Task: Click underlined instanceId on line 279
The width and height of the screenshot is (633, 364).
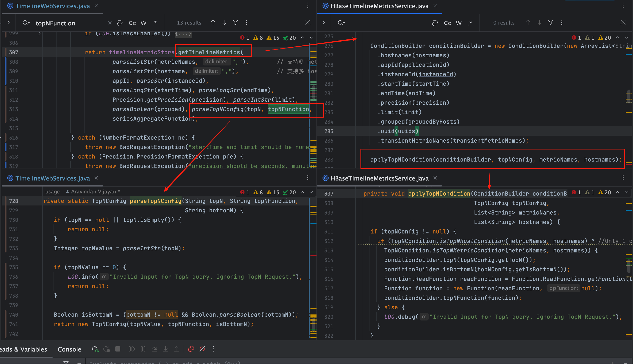Action: [436, 74]
